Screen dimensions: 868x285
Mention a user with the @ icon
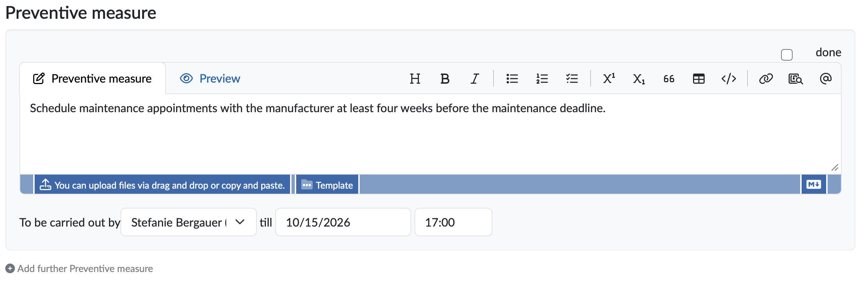[x=826, y=79]
